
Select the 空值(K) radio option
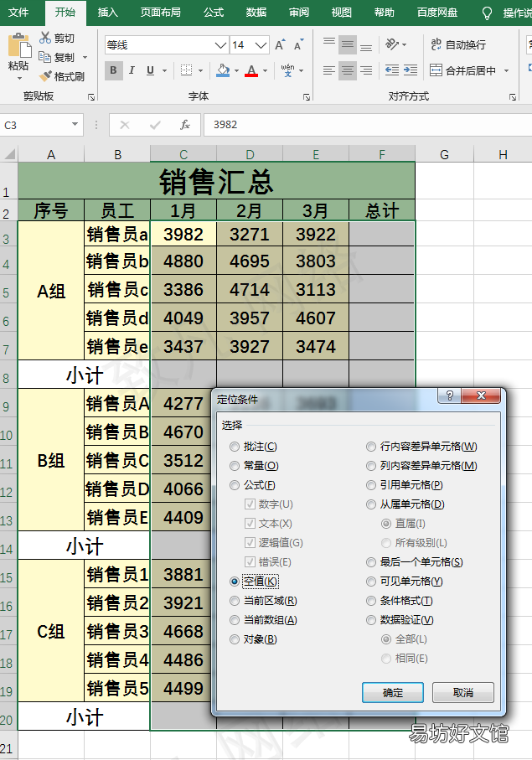235,582
